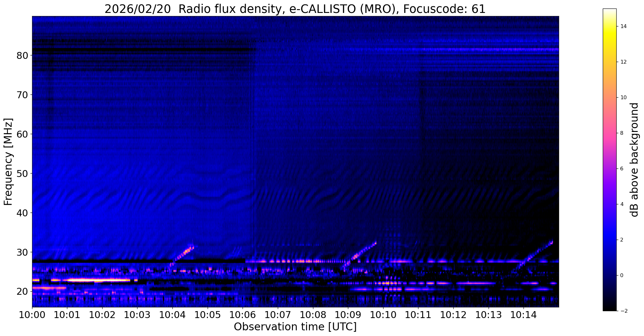Click the colorbar tick value 10
This screenshot has height=336, width=644.
coord(623,98)
